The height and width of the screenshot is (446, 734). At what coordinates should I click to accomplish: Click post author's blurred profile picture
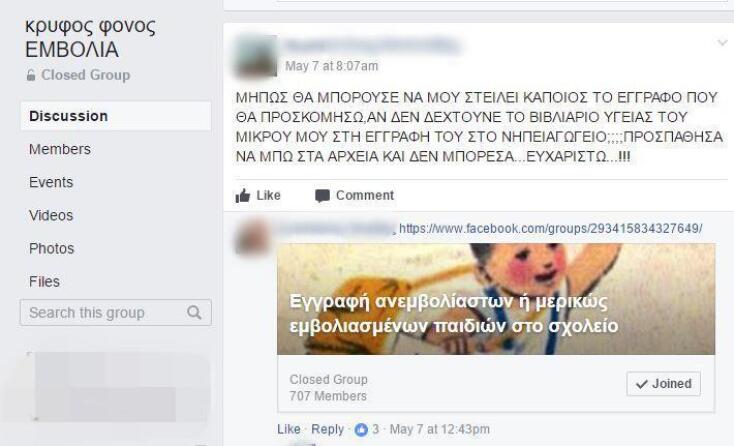256,56
